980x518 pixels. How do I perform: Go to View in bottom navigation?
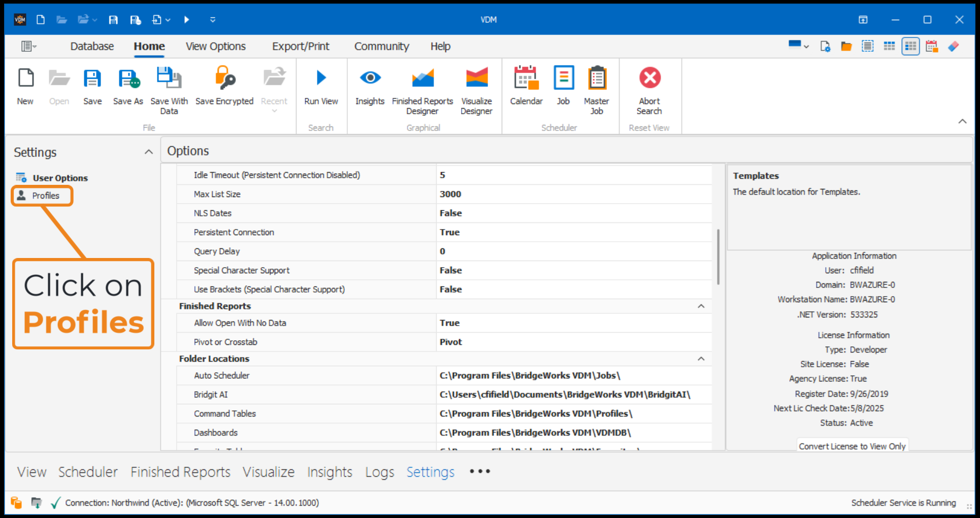click(31, 472)
